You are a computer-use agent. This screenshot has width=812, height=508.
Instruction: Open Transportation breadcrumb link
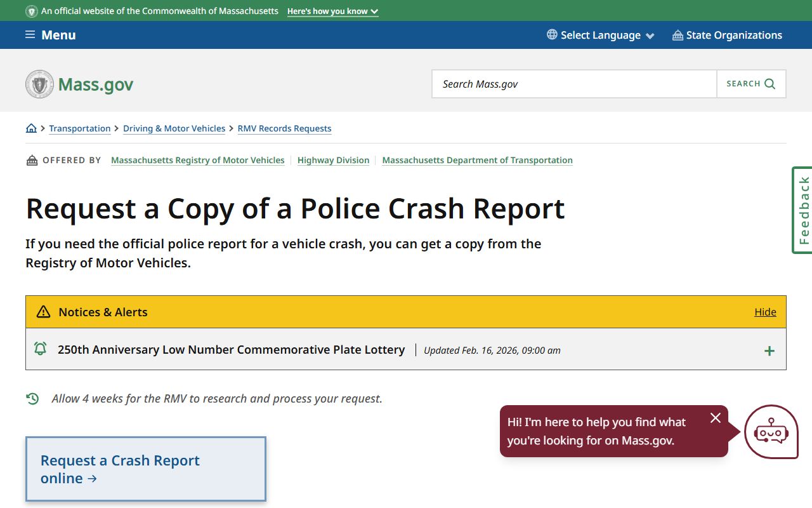(80, 128)
